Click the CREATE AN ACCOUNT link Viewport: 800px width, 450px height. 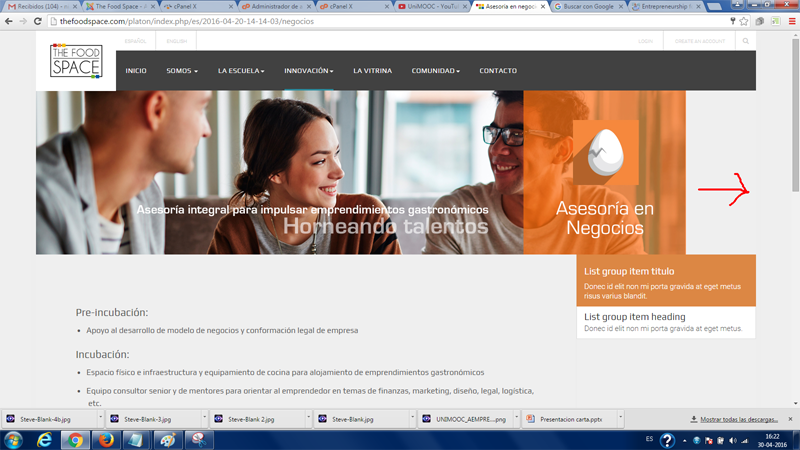tap(699, 41)
